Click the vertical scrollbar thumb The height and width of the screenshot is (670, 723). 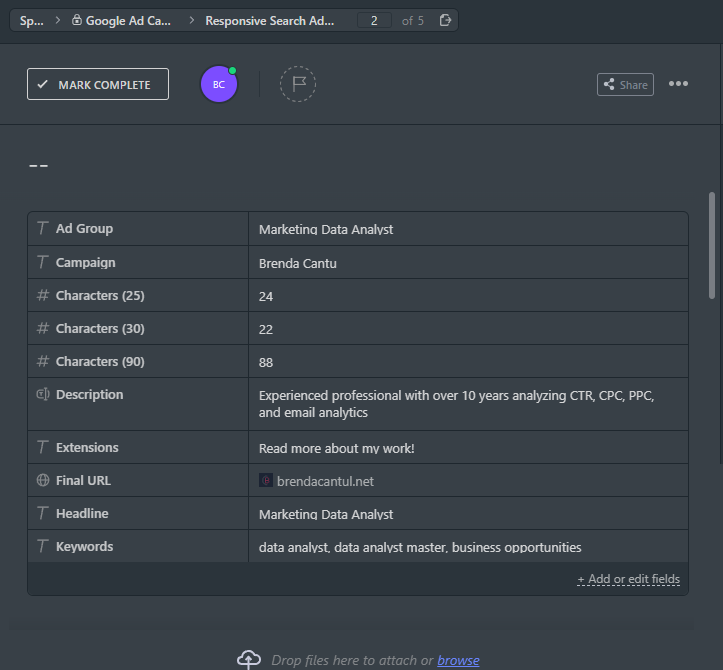[712, 245]
